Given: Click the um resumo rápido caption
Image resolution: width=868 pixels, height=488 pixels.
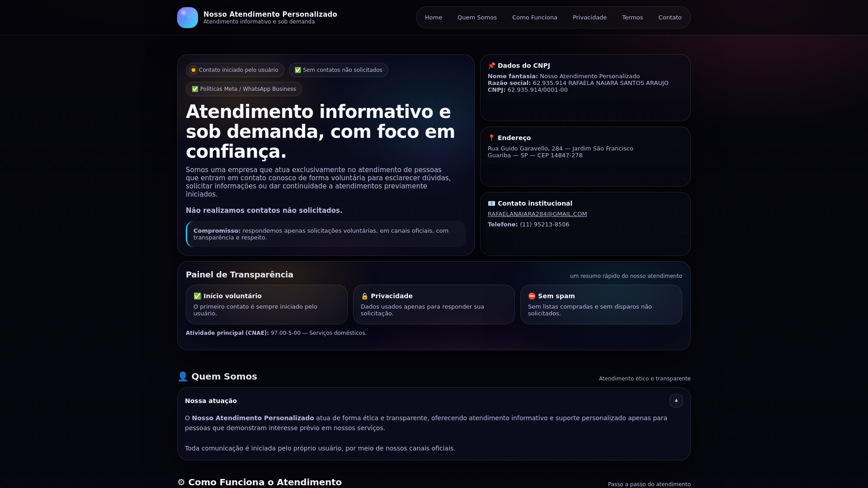Looking at the screenshot, I should (626, 276).
